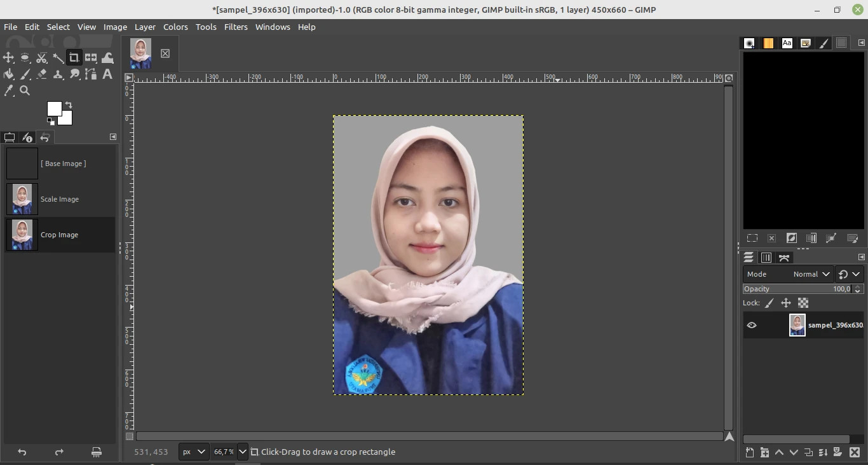Viewport: 868px width, 465px height.
Task: Select the Clone stamp tool
Action: click(x=58, y=74)
